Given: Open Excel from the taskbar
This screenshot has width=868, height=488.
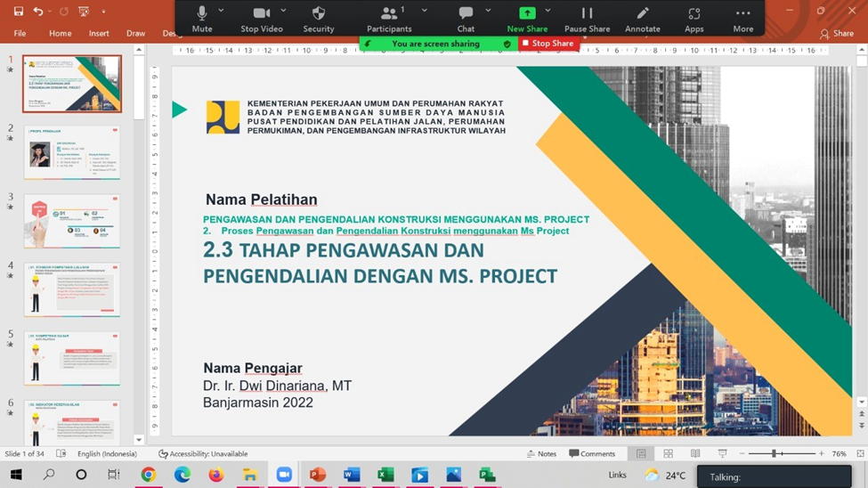Looking at the screenshot, I should point(385,475).
